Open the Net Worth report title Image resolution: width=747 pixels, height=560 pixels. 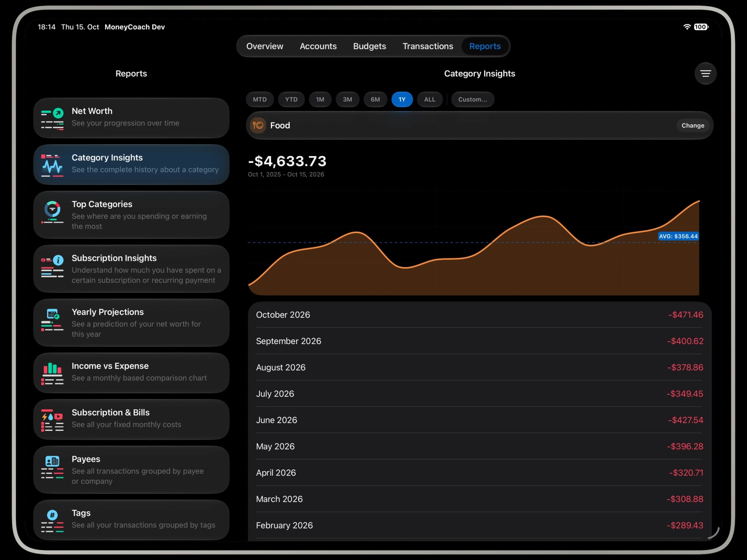92,111
